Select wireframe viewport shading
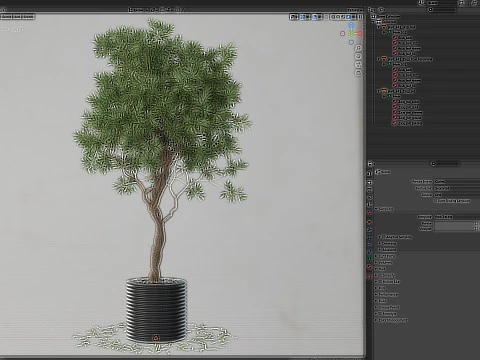The height and width of the screenshot is (360, 480). 333,17
